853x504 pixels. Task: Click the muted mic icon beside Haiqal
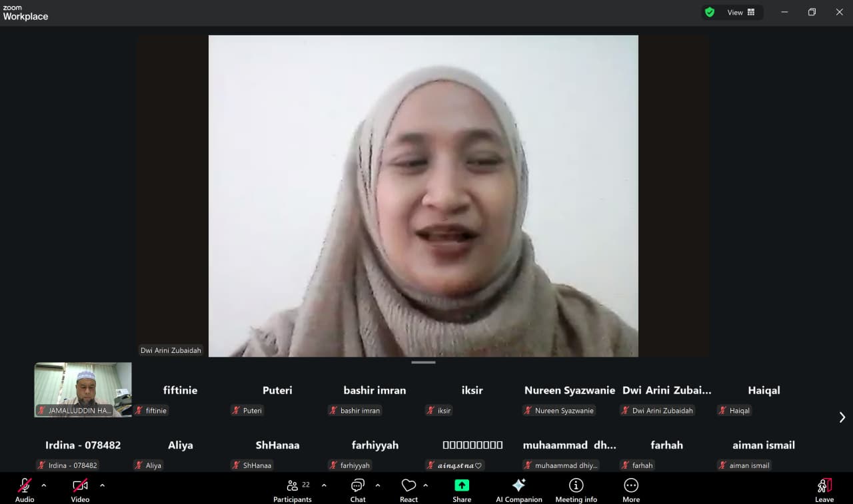point(722,411)
